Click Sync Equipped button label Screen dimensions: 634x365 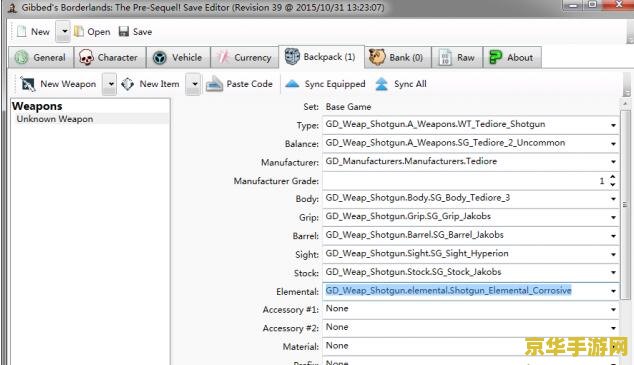coord(335,84)
